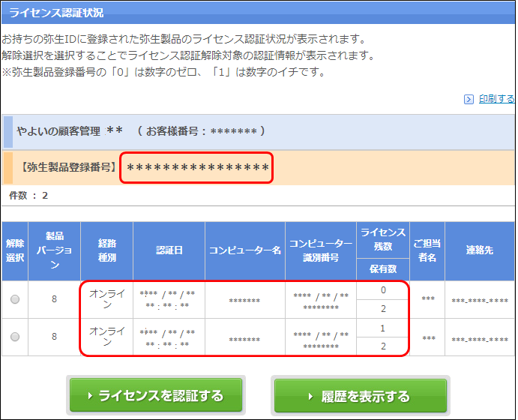This screenshot has height=420, width=518.
Task: Click the first row's masked computer name
Action: click(x=244, y=301)
